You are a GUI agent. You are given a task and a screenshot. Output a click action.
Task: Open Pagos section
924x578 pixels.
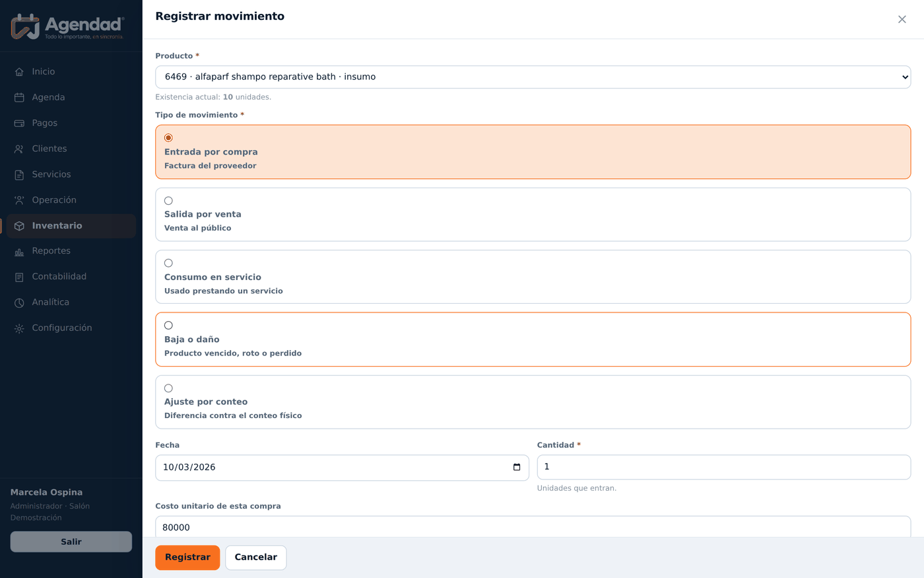click(71, 123)
